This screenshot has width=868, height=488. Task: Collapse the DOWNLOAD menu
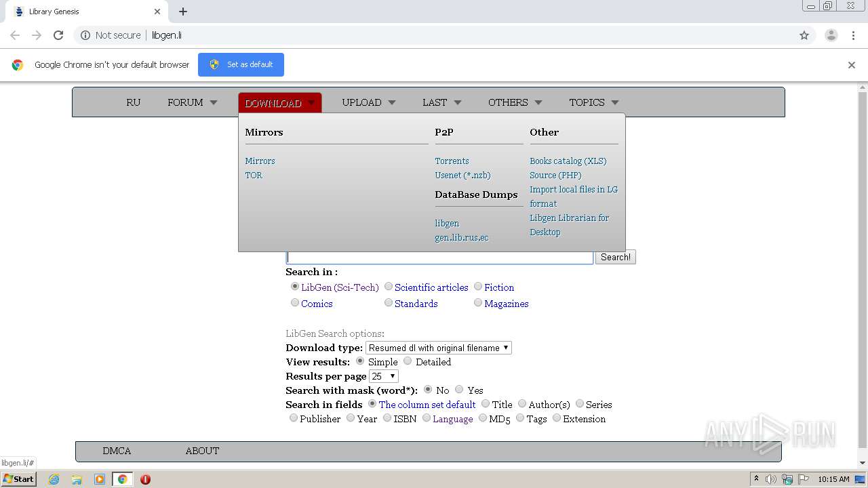pyautogui.click(x=280, y=103)
